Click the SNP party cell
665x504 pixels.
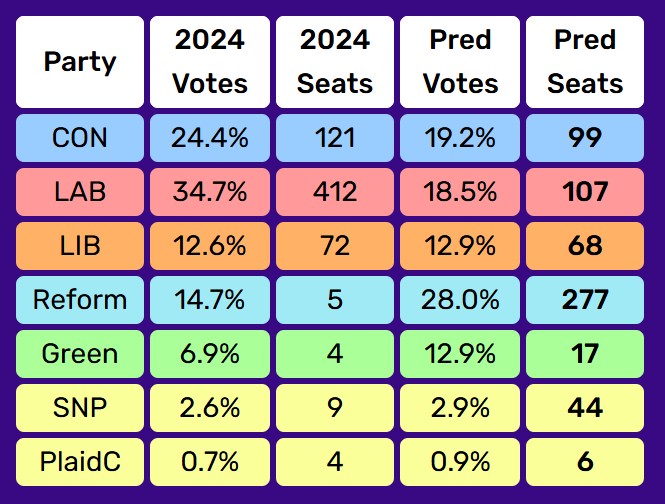tap(80, 408)
